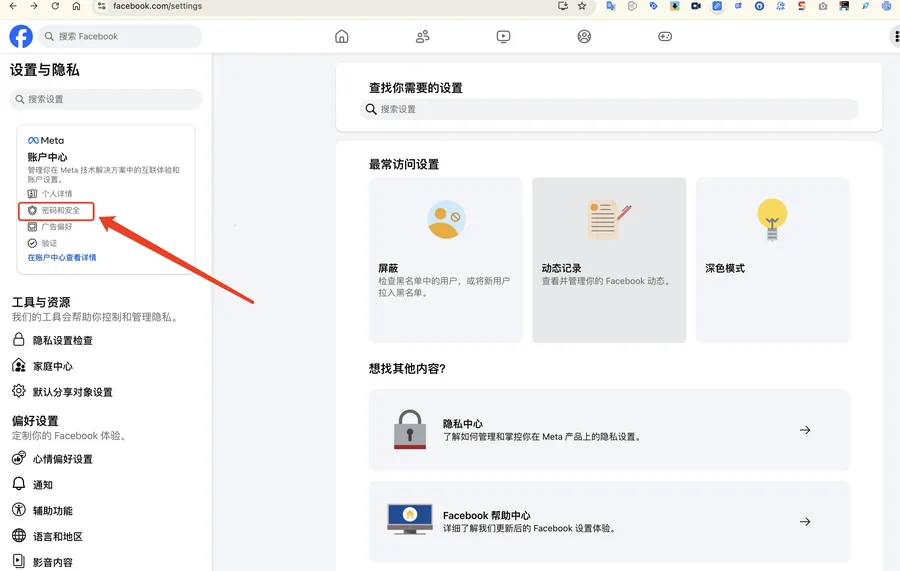Open the Watch video icon
This screenshot has height=571, width=900.
[x=503, y=37]
